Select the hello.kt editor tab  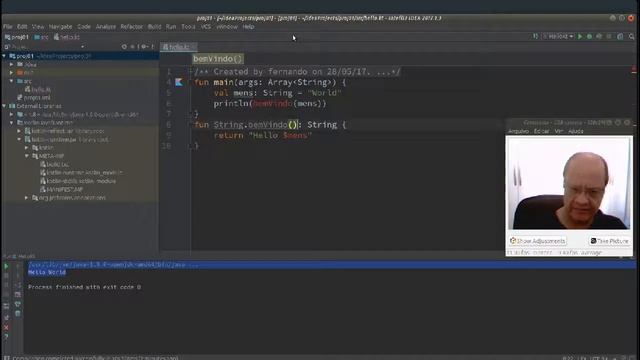point(179,47)
